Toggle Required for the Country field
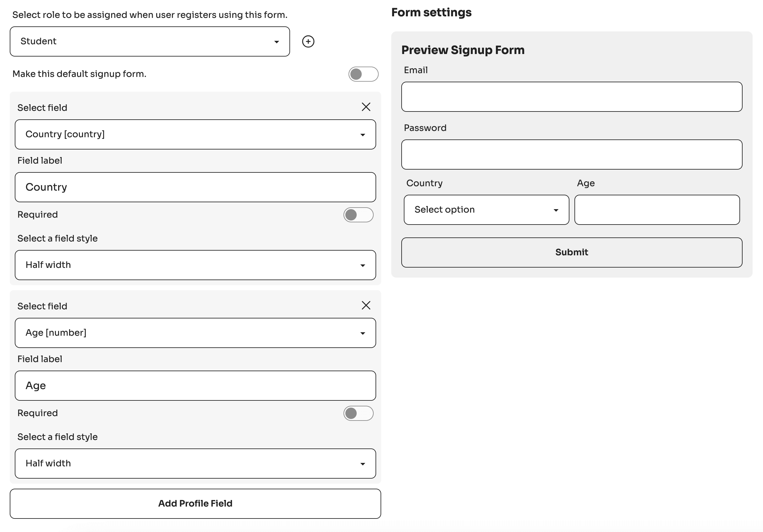The width and height of the screenshot is (763, 532). point(358,215)
